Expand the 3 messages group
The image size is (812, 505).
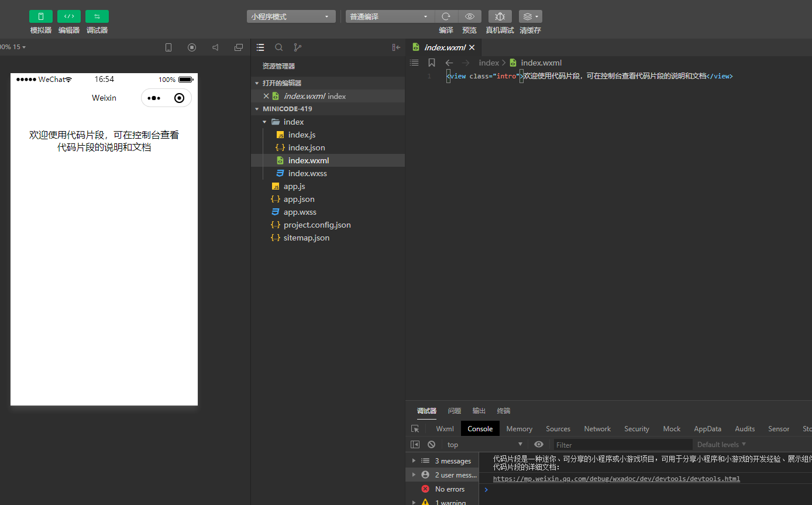pos(442,461)
